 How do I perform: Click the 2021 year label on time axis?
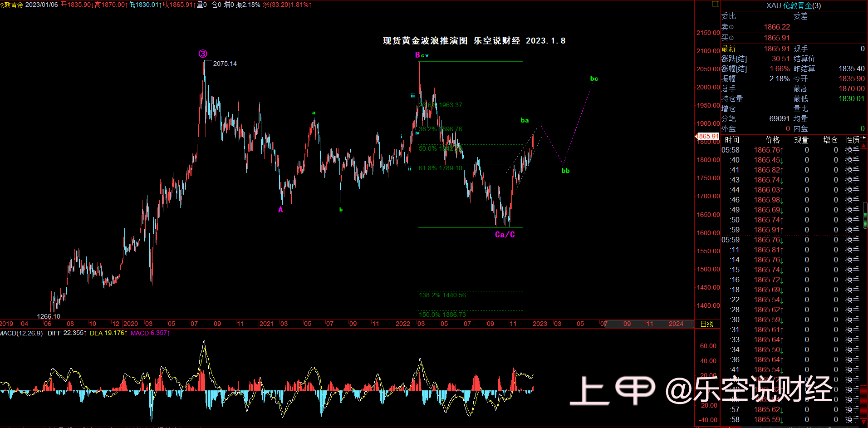266,324
